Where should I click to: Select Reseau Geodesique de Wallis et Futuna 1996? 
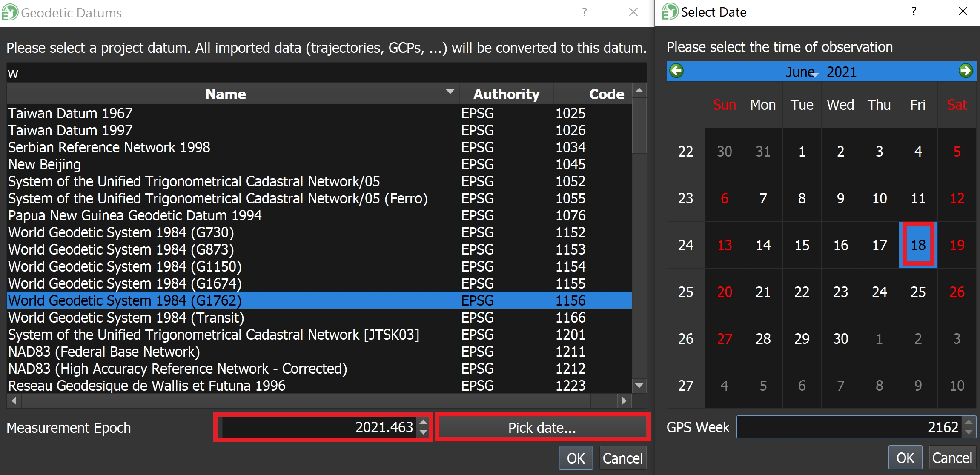pos(319,386)
